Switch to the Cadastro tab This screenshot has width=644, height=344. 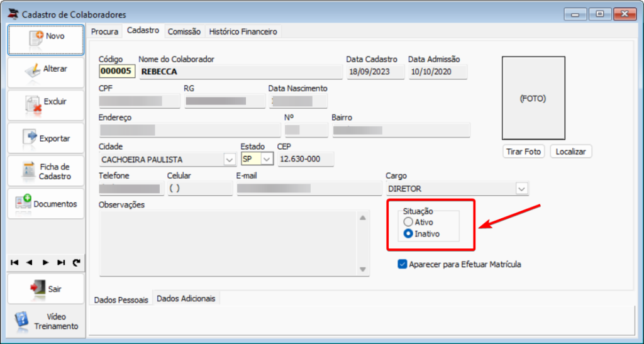tap(143, 31)
